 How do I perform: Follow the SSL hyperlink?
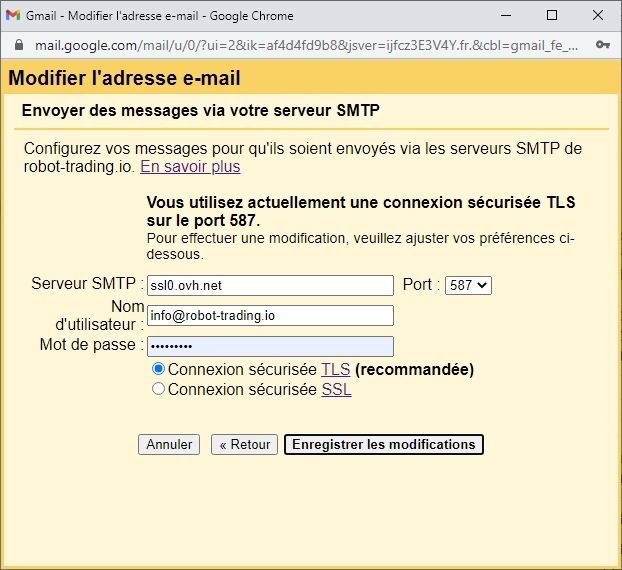tap(336, 389)
